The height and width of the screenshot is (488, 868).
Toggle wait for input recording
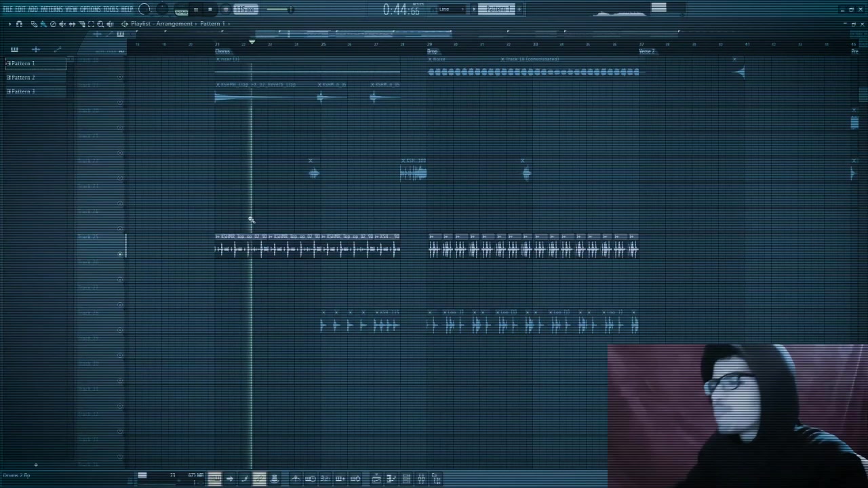pyautogui.click(x=310, y=479)
